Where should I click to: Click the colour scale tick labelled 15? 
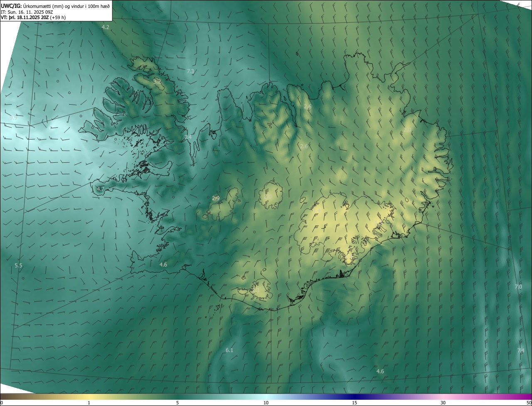(x=355, y=403)
